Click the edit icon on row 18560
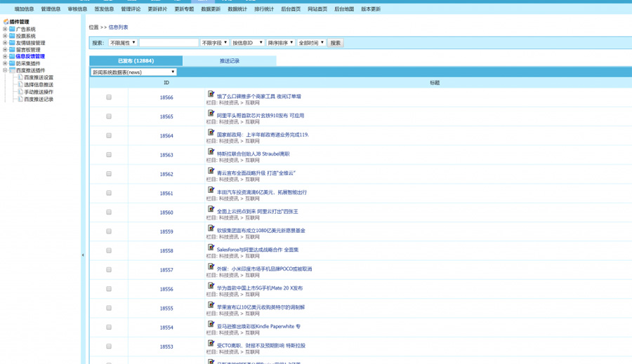Viewport: 632px width, 364px height. click(211, 209)
